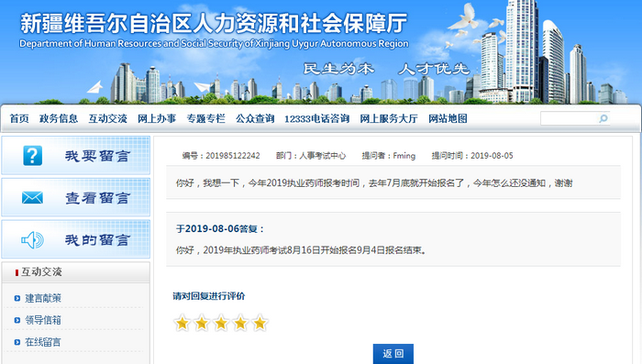Open the 首页 home menu item

[19, 119]
